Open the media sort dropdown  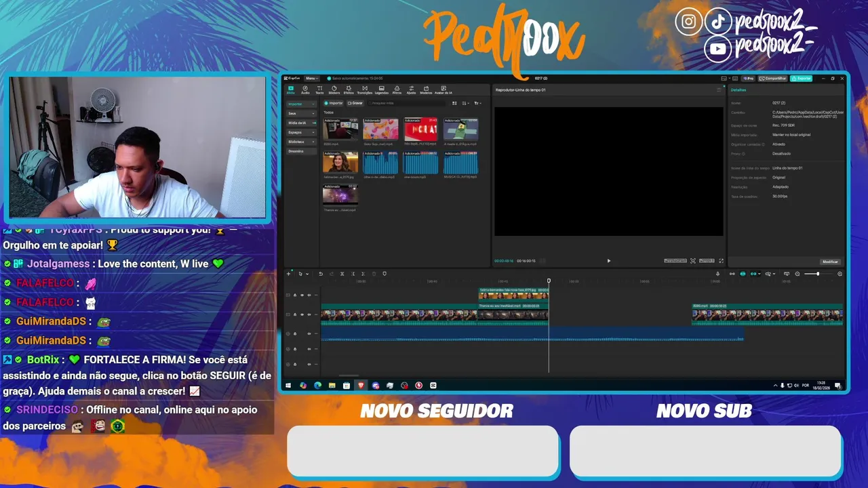[x=466, y=103]
